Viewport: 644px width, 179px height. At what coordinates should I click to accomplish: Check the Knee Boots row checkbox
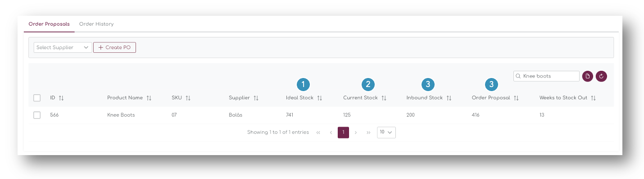coord(37,115)
